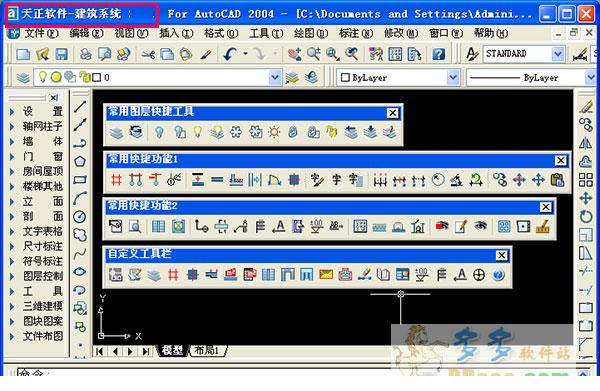Switch to the 模型 tab

(x=172, y=350)
